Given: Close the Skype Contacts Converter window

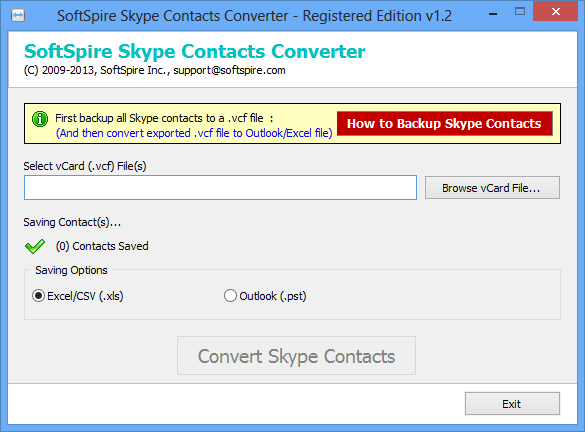Looking at the screenshot, I should coord(556,12).
